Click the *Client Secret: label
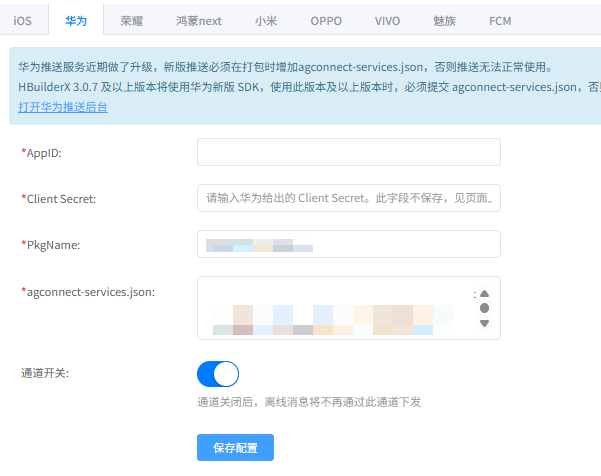The width and height of the screenshot is (601, 476). point(59,199)
